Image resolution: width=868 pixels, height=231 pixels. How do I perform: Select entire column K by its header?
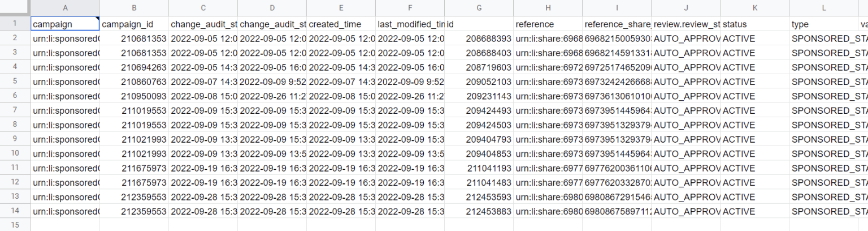[x=754, y=8]
